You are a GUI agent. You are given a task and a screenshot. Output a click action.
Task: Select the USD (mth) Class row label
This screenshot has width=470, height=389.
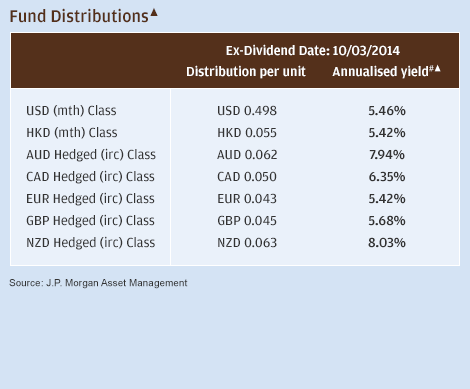(71, 111)
